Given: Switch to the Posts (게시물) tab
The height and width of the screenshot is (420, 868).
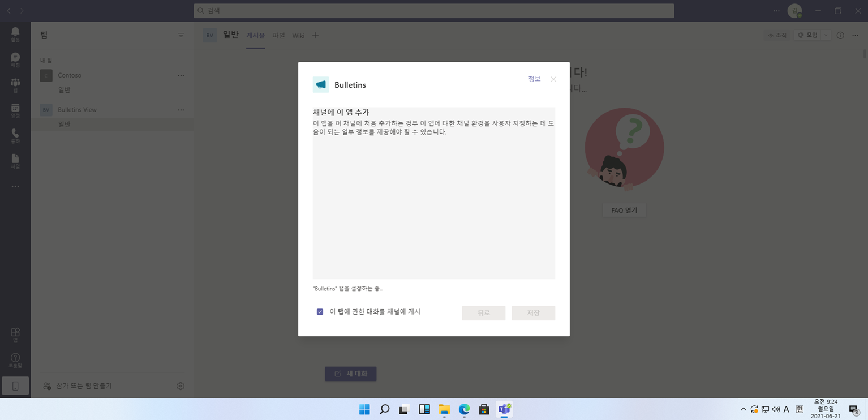Looking at the screenshot, I should click(255, 36).
